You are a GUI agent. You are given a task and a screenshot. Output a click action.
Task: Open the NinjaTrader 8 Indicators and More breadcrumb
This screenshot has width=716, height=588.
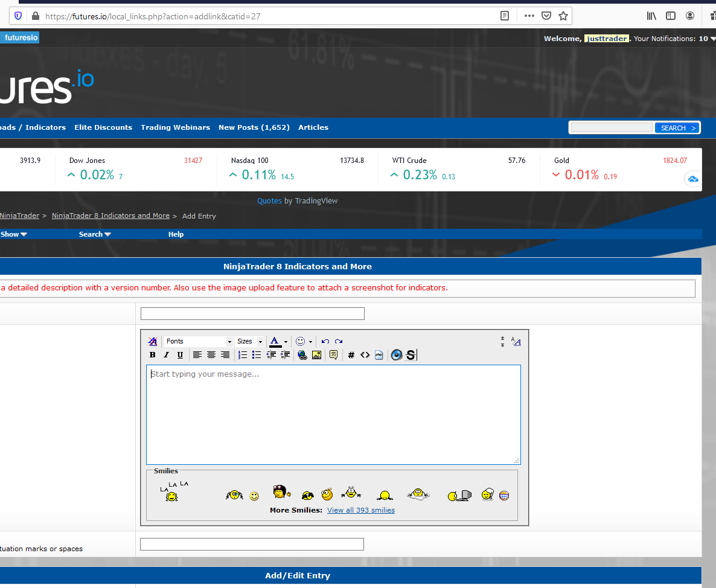110,216
